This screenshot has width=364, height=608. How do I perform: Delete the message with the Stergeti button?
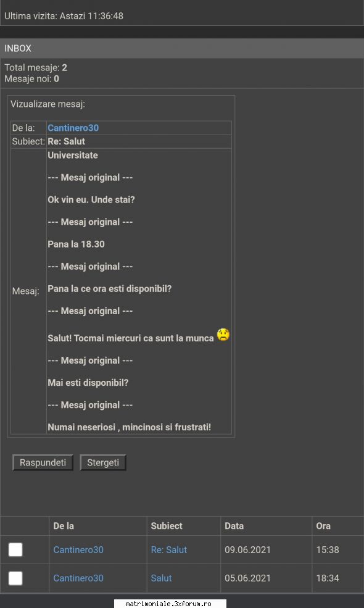(x=103, y=462)
